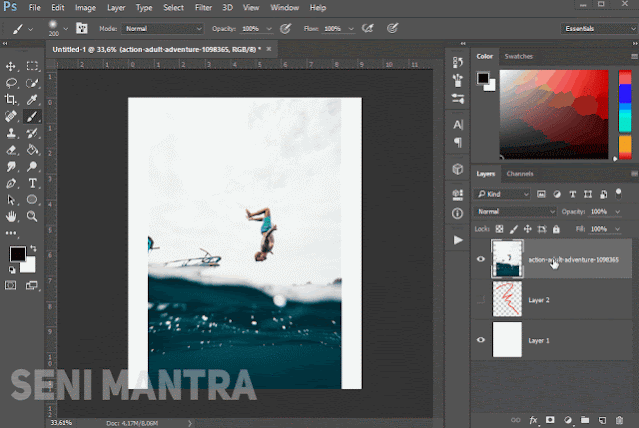This screenshot has width=639, height=428.
Task: Enable airbrush-style build-up
Action: point(368,28)
